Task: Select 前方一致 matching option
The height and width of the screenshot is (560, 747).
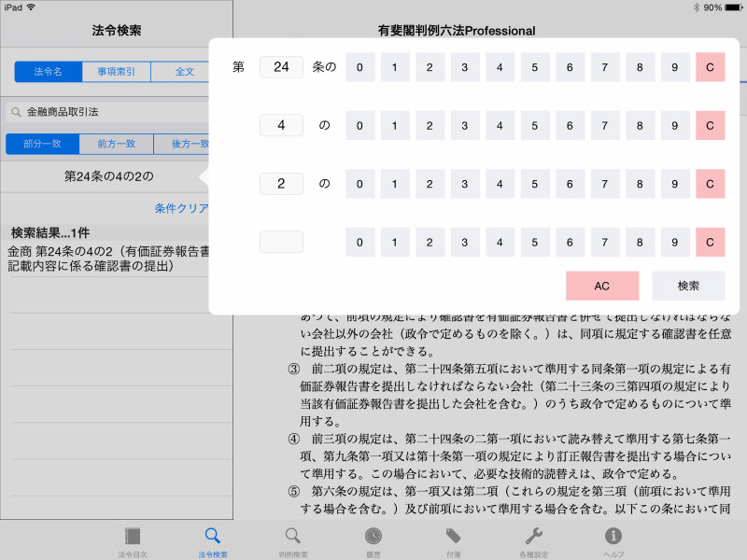Action: coord(116,144)
